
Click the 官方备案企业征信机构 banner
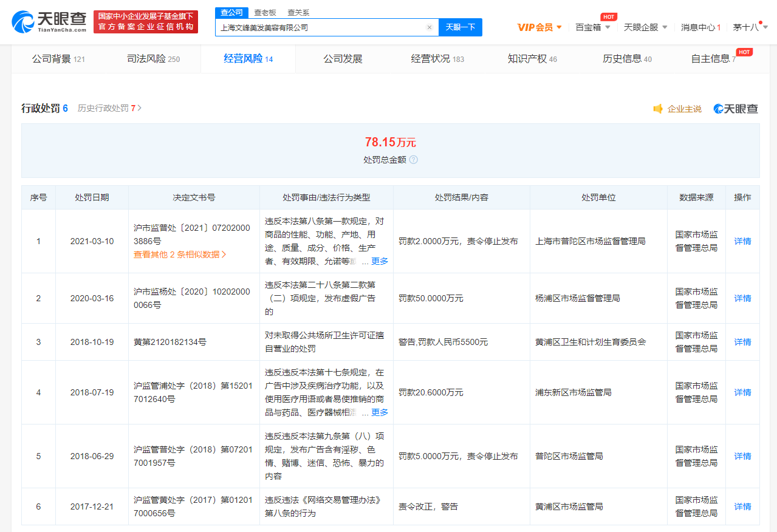[146, 22]
